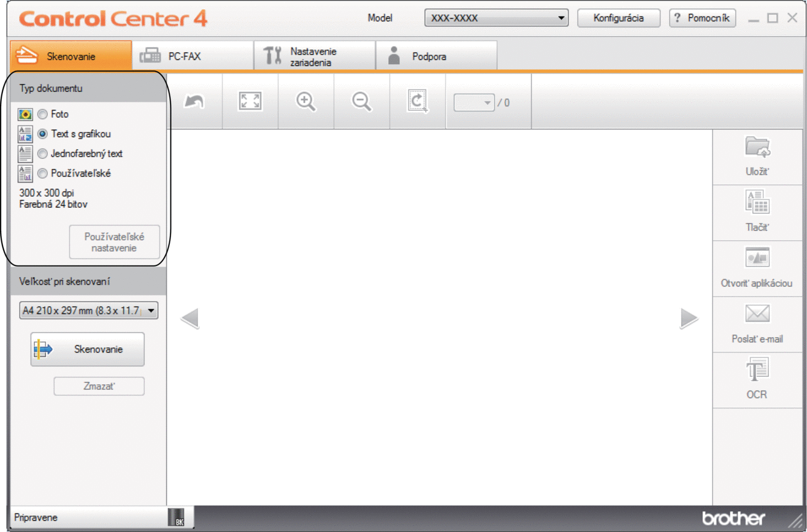Click the 300 x 300 dpi text
Viewport: 807px width, 532px height.
tap(47, 193)
